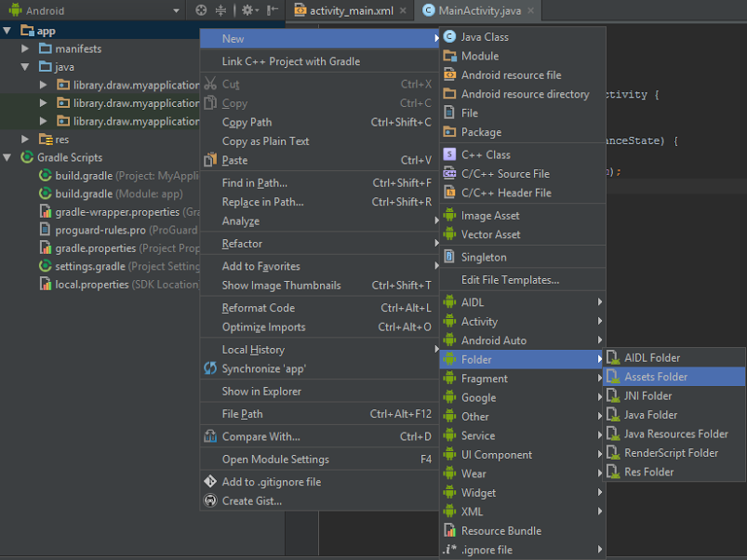Open the .ignore file submenu
Image resolution: width=747 pixels, height=560 pixels.
click(x=523, y=550)
